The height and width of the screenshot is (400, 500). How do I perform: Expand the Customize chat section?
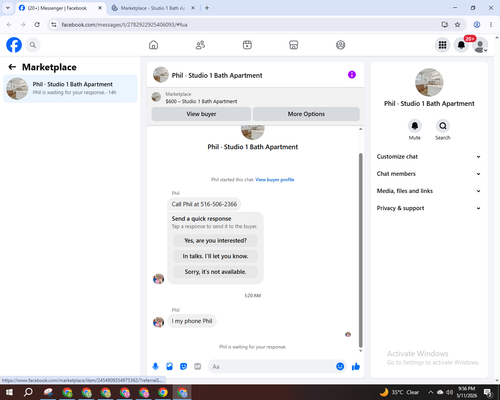click(429, 157)
